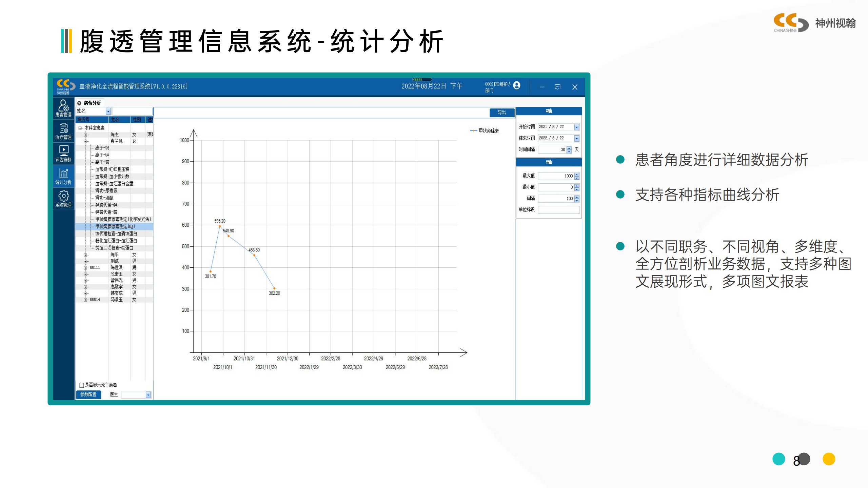Close the 病情分析 tab via its x icon
Screen dimensions: 868x488
[x=79, y=103]
